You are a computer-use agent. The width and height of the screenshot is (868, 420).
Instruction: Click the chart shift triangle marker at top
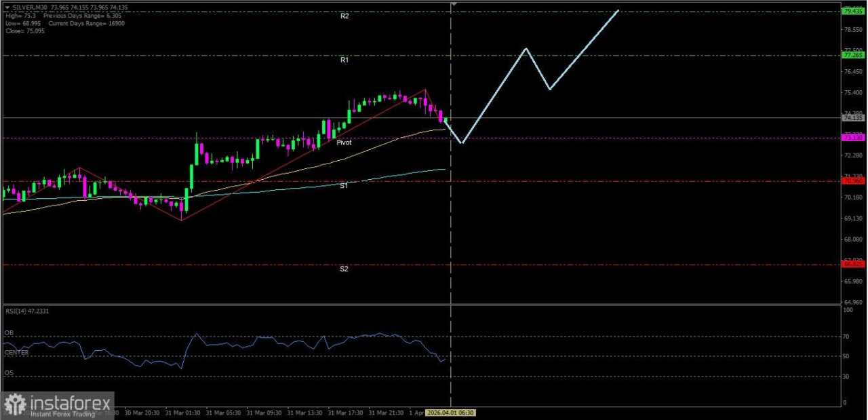coord(454,4)
